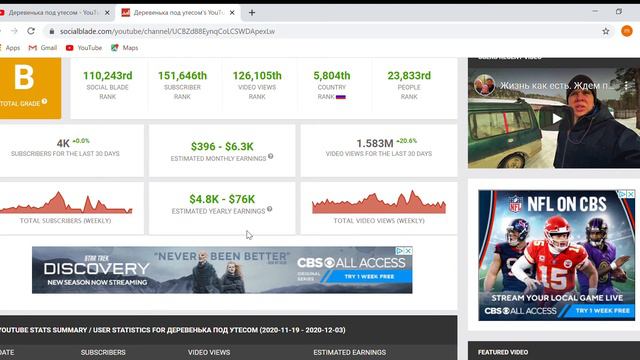Play the most recent video

tap(556, 118)
